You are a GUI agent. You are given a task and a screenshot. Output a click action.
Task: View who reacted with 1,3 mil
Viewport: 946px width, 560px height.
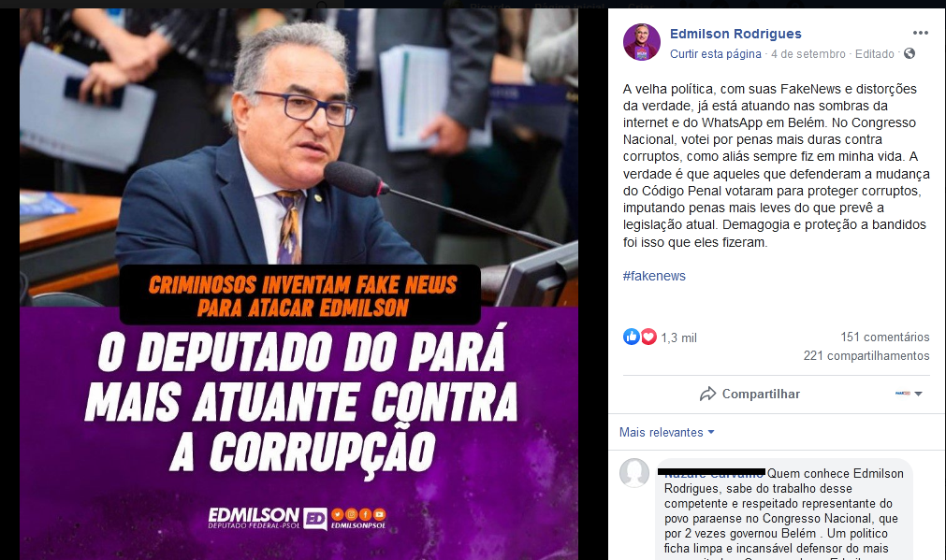[x=678, y=338]
